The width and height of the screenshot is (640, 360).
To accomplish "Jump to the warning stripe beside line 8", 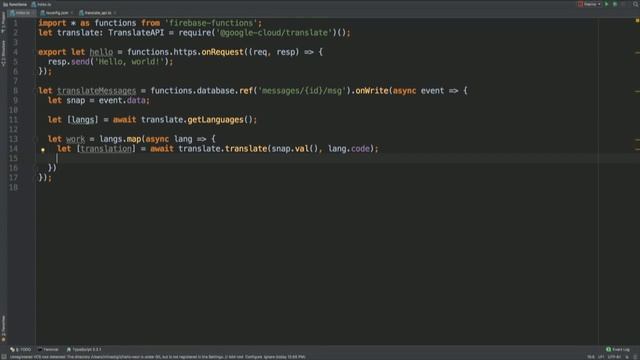I will (637, 91).
